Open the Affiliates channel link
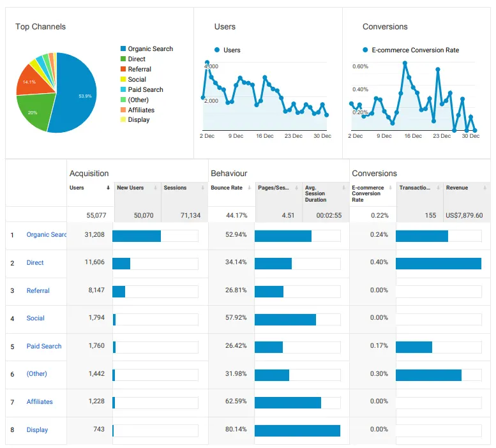 40,401
